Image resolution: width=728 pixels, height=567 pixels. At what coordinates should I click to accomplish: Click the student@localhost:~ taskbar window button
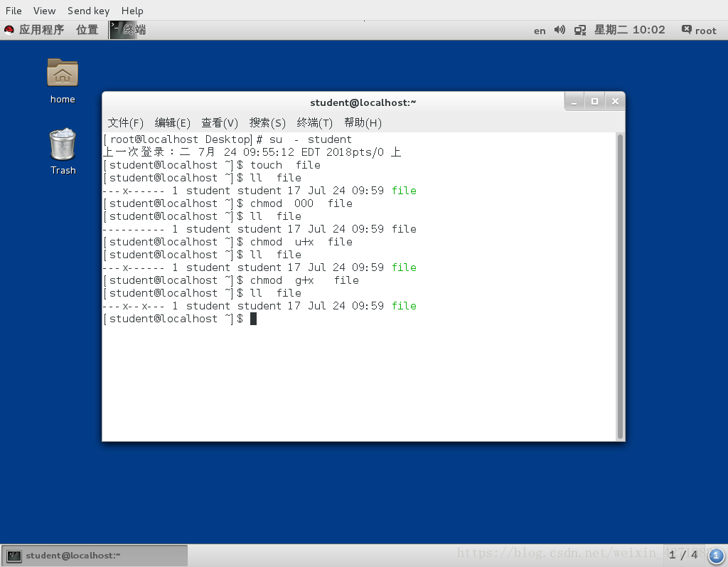95,556
